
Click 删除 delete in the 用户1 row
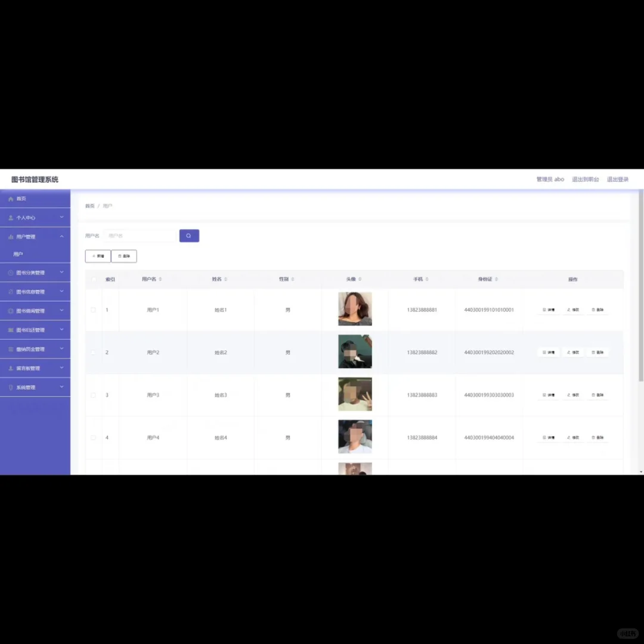(597, 309)
